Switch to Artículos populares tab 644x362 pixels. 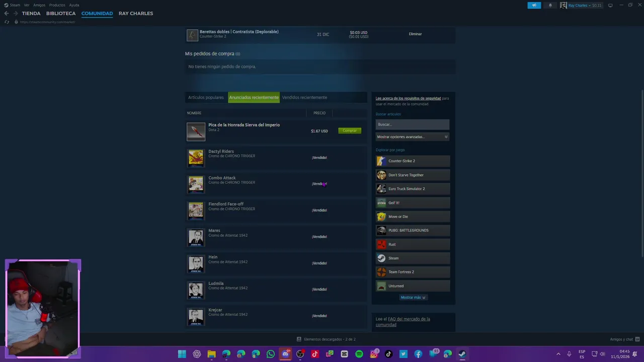[206, 98]
